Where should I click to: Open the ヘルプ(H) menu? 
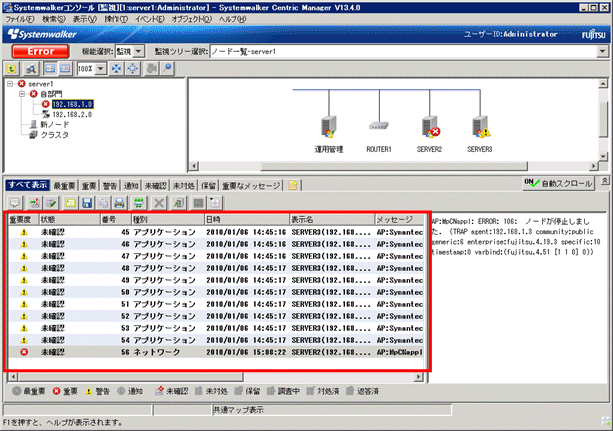click(232, 19)
